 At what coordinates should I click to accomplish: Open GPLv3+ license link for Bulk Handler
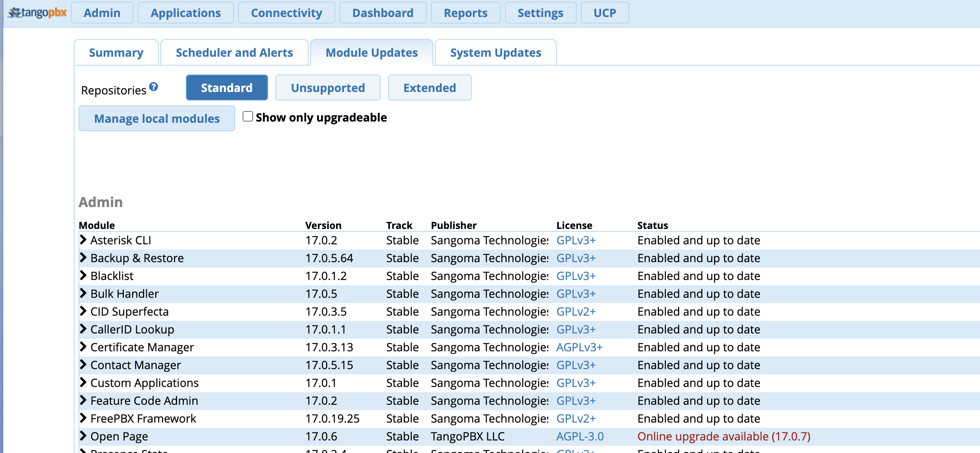click(576, 294)
